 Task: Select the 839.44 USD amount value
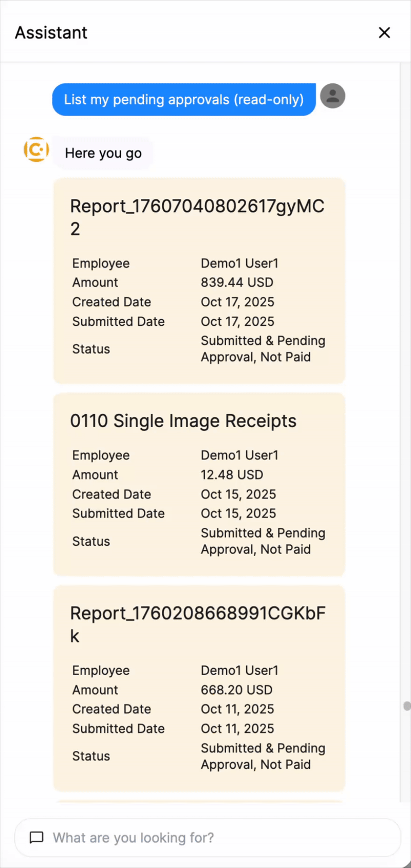pyautogui.click(x=237, y=283)
